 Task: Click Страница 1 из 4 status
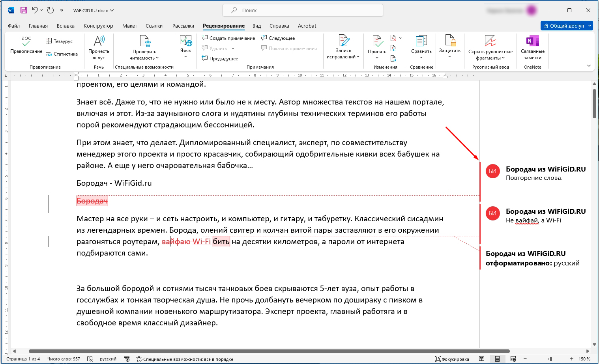click(23, 359)
